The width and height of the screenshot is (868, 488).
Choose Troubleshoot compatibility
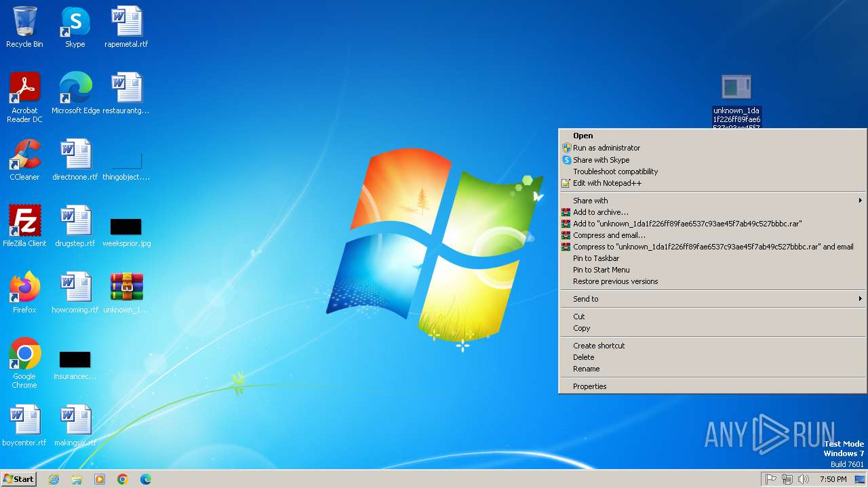[712, 171]
